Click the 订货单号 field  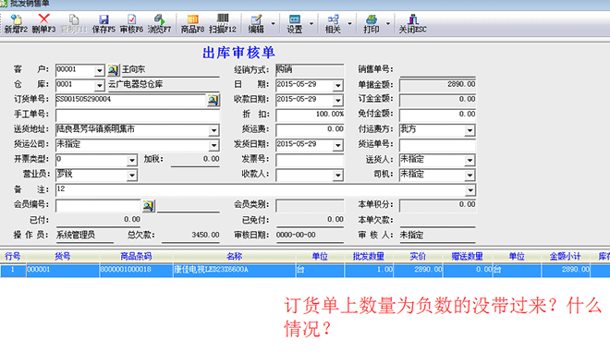click(130, 101)
